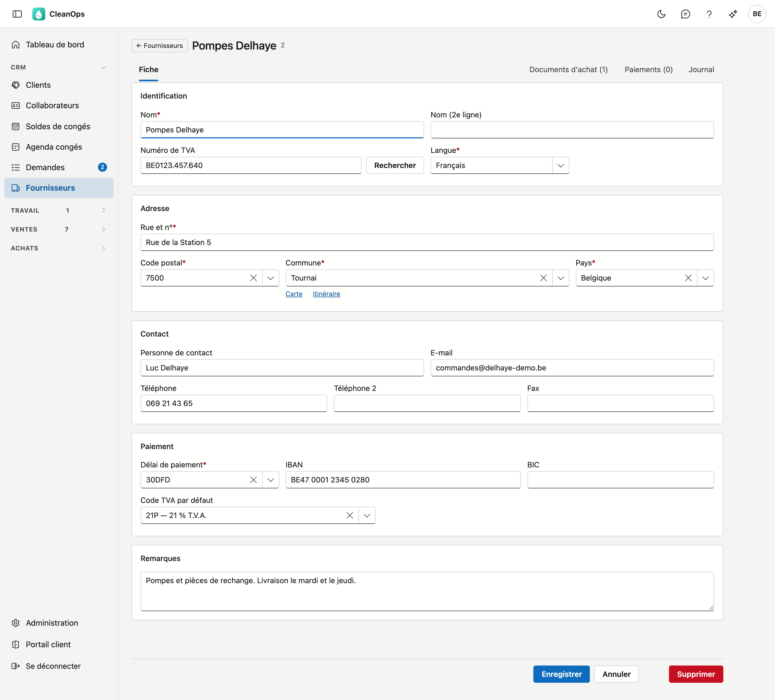Clear the Code TVA par défaut value
The image size is (775, 700).
coord(350,515)
